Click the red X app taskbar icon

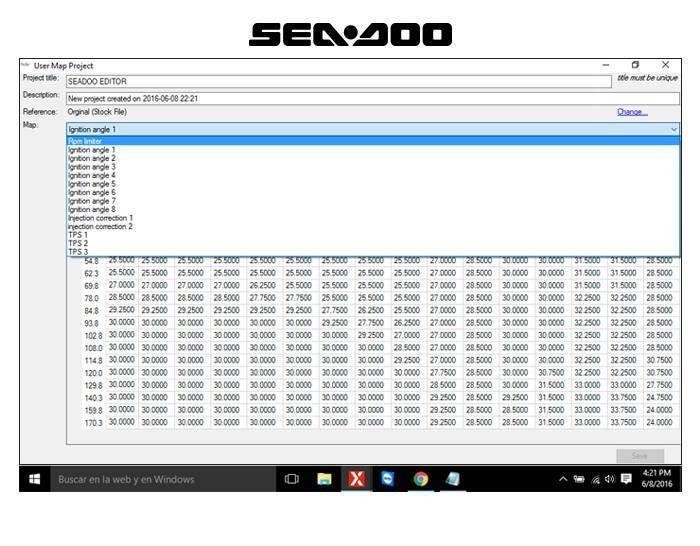(x=356, y=479)
